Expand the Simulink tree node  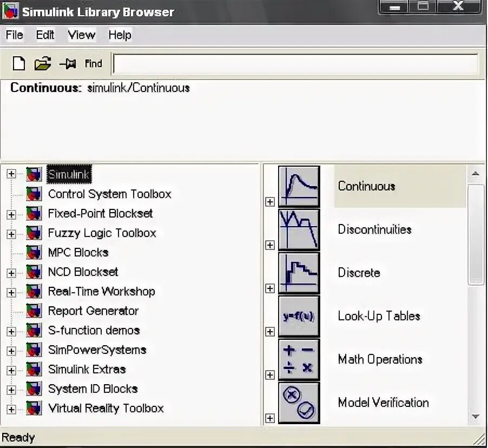(x=11, y=174)
